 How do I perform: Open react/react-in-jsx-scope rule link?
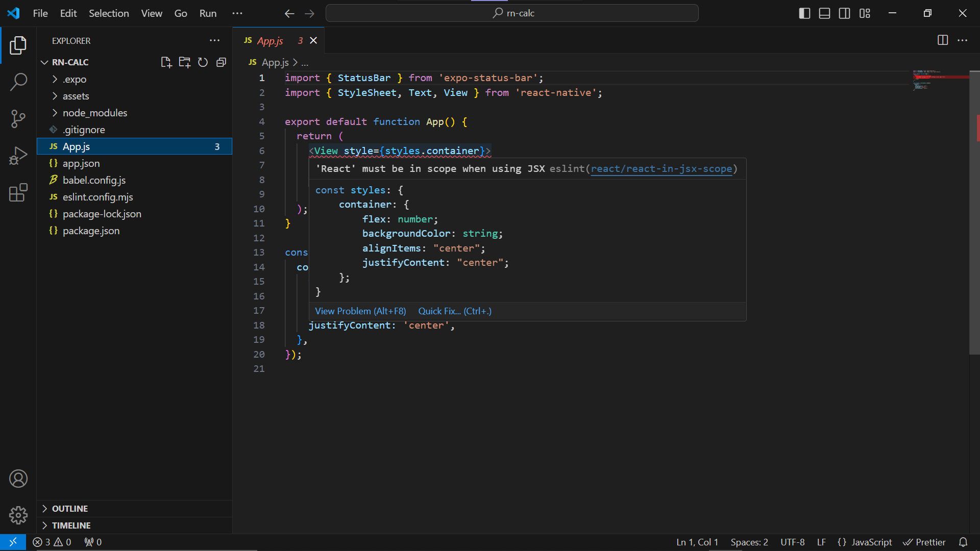pos(661,169)
